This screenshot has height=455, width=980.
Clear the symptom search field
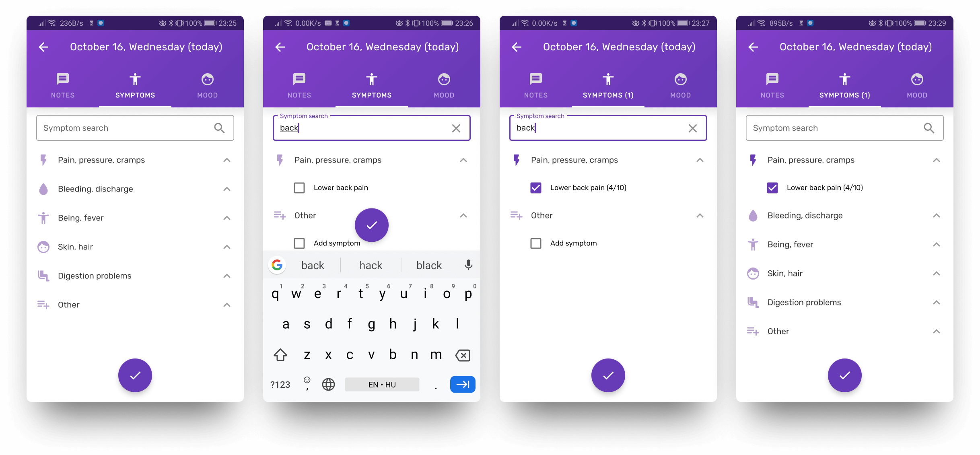456,128
